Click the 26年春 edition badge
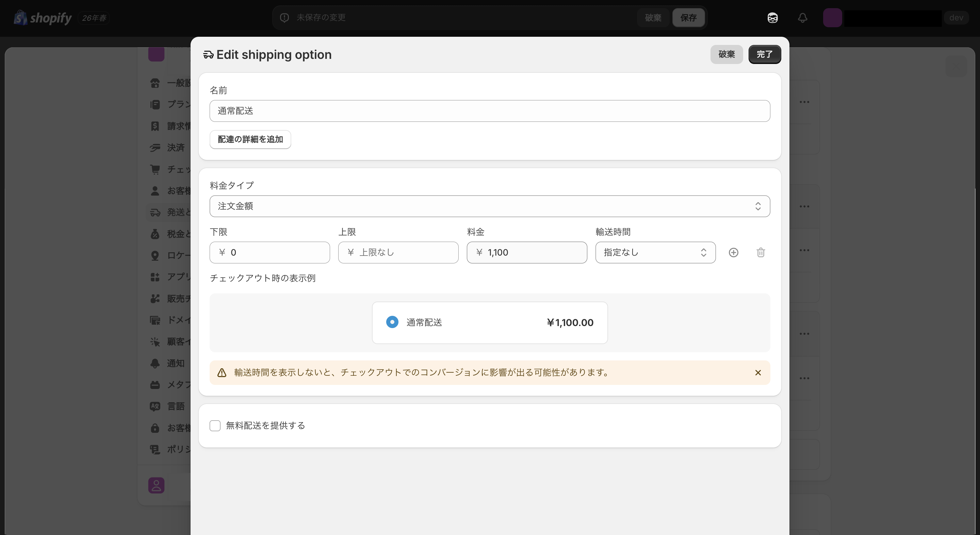The height and width of the screenshot is (535, 980). pos(94,18)
